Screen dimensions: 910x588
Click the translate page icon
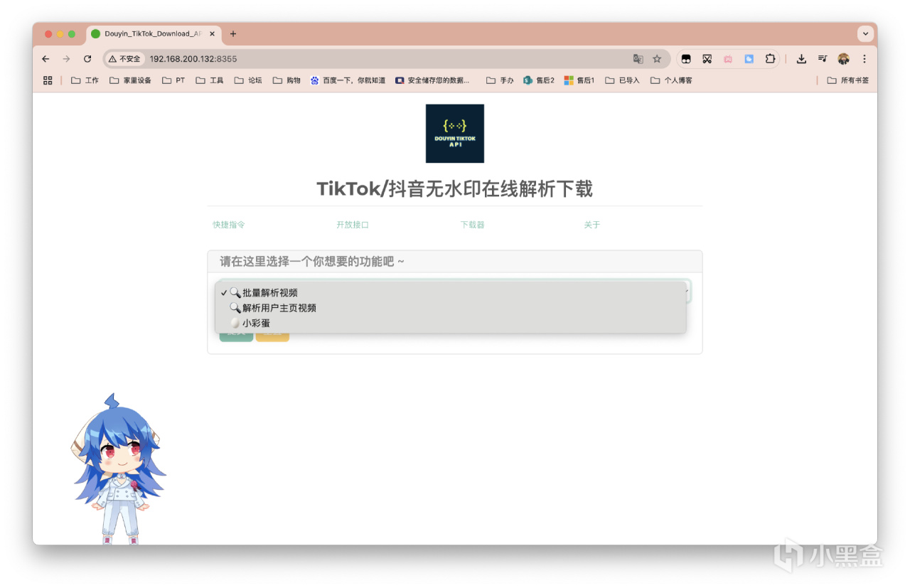click(x=638, y=59)
